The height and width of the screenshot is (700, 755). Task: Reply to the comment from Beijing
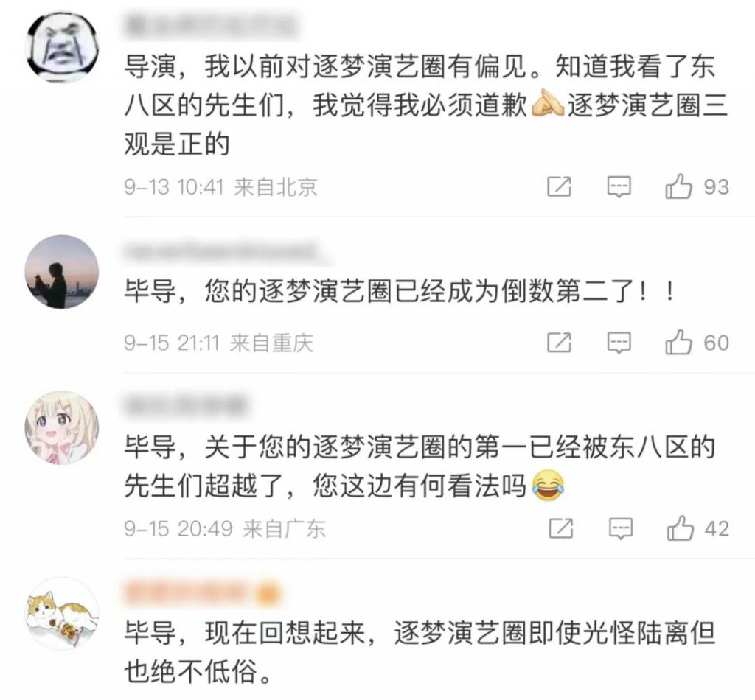pos(619,186)
